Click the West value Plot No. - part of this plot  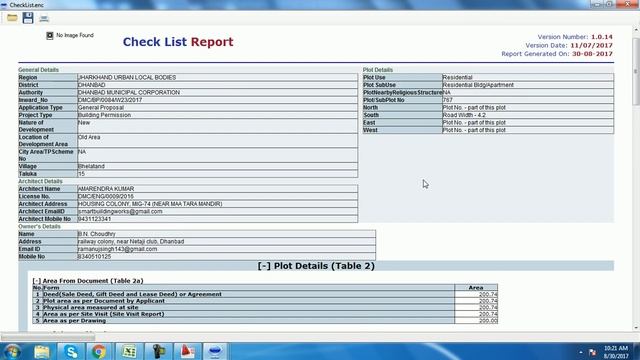(x=474, y=130)
